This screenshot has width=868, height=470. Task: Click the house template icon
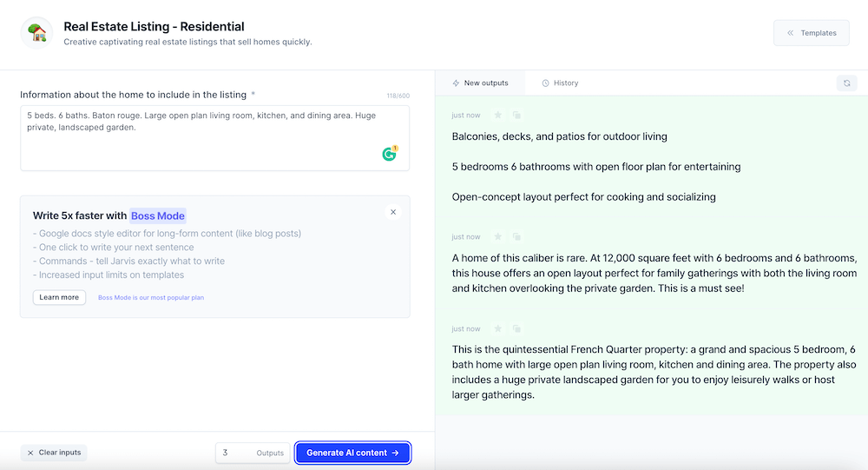pos(37,33)
